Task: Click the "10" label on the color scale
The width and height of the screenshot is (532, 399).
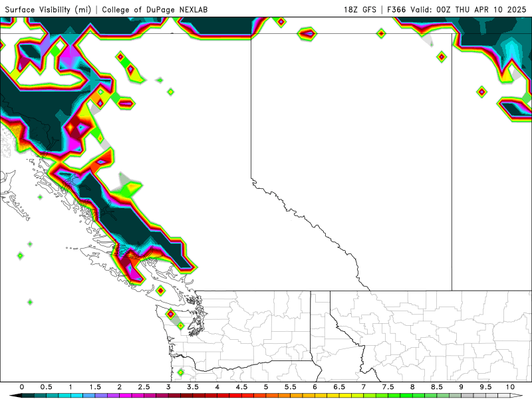Action: [x=510, y=387]
